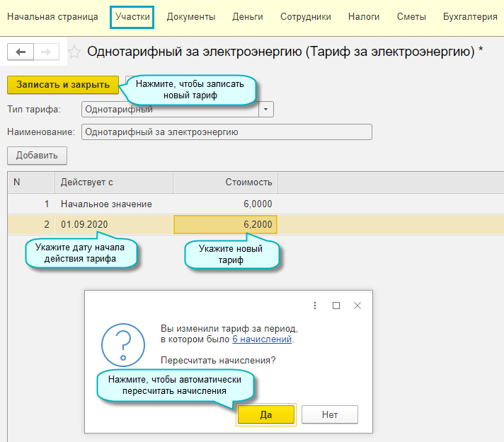Click the Стоимость column header
This screenshot has width=504, height=442.
[225, 182]
